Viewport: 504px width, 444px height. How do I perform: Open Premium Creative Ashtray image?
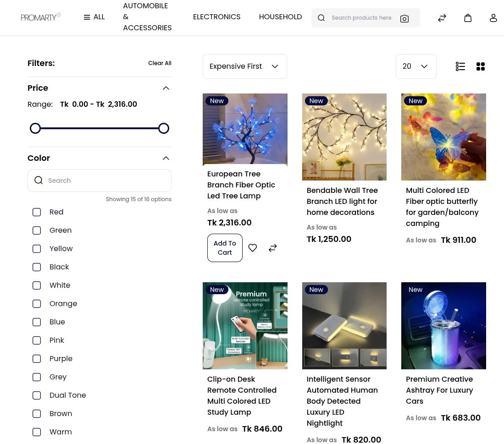tap(443, 326)
